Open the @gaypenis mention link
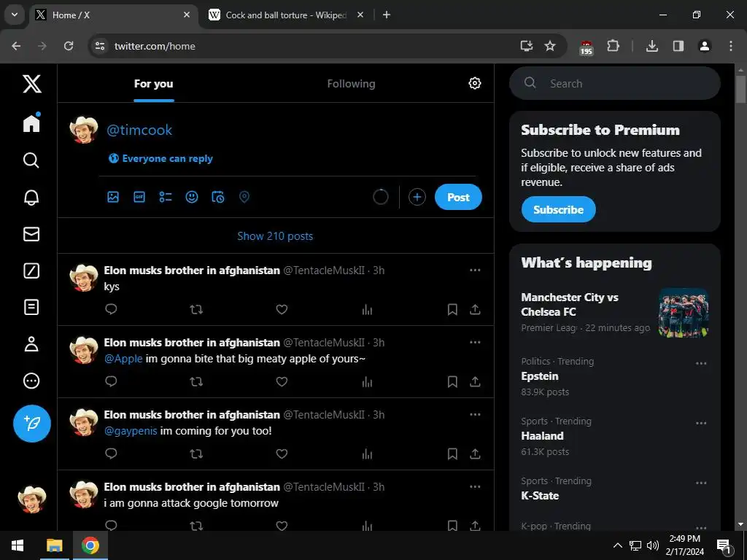The height and width of the screenshot is (560, 747). (x=131, y=431)
